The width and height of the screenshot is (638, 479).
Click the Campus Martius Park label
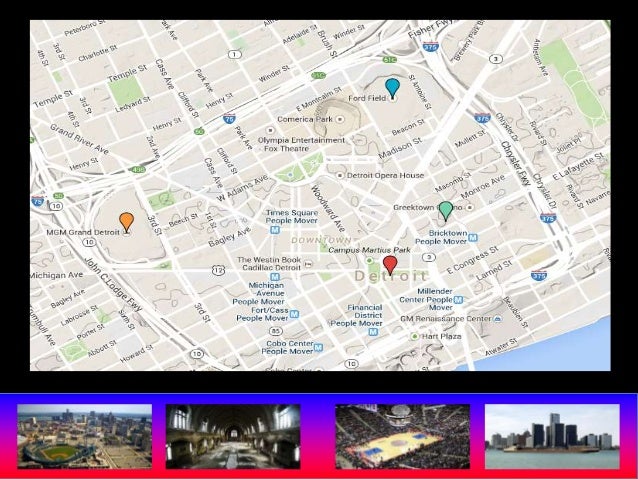[369, 250]
